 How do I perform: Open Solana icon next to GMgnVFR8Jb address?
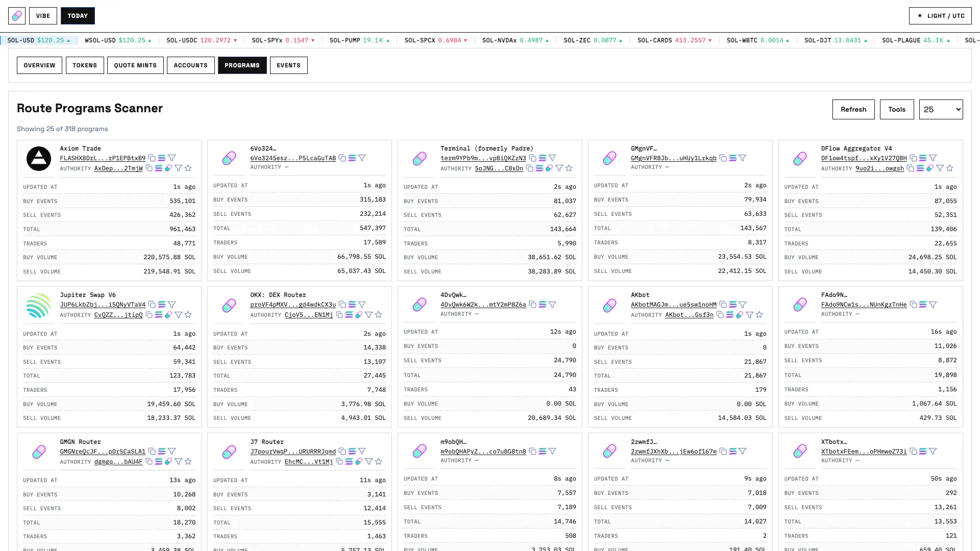click(732, 158)
